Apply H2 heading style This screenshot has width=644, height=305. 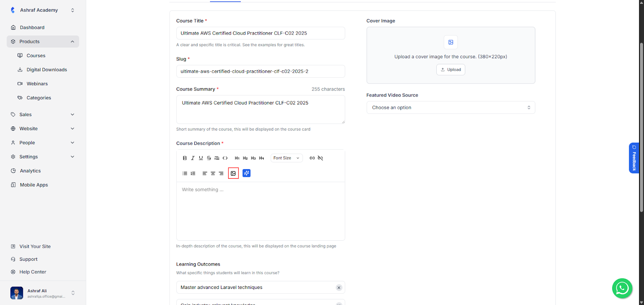245,158
